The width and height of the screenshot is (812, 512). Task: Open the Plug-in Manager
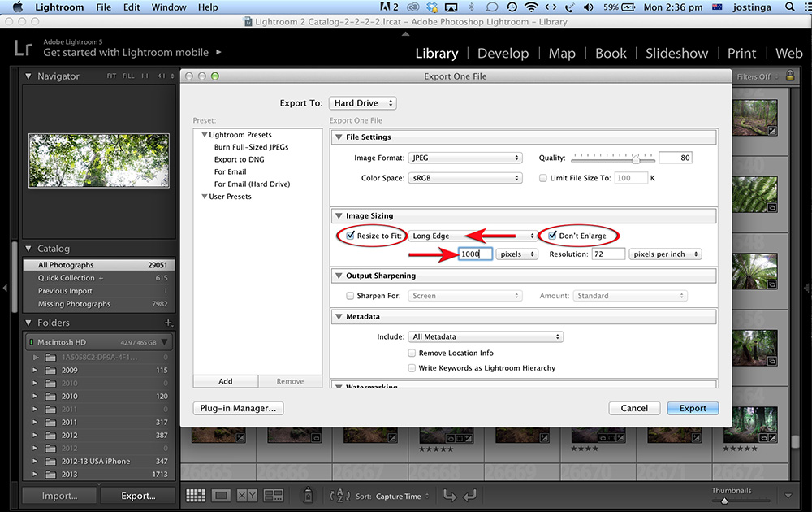point(238,408)
